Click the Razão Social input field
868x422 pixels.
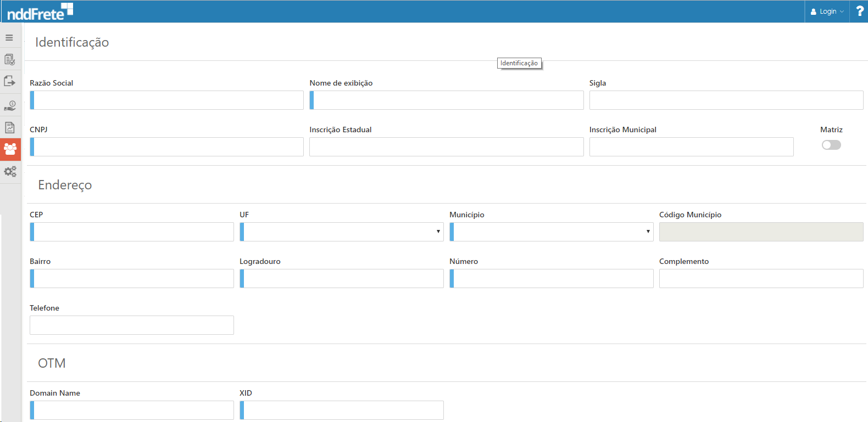click(167, 100)
